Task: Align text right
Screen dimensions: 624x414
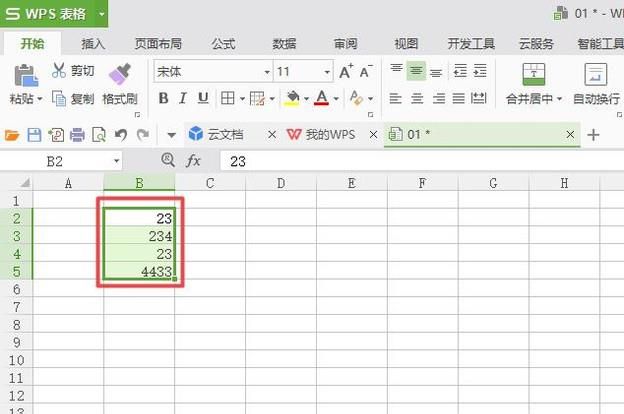Action: coord(439,98)
